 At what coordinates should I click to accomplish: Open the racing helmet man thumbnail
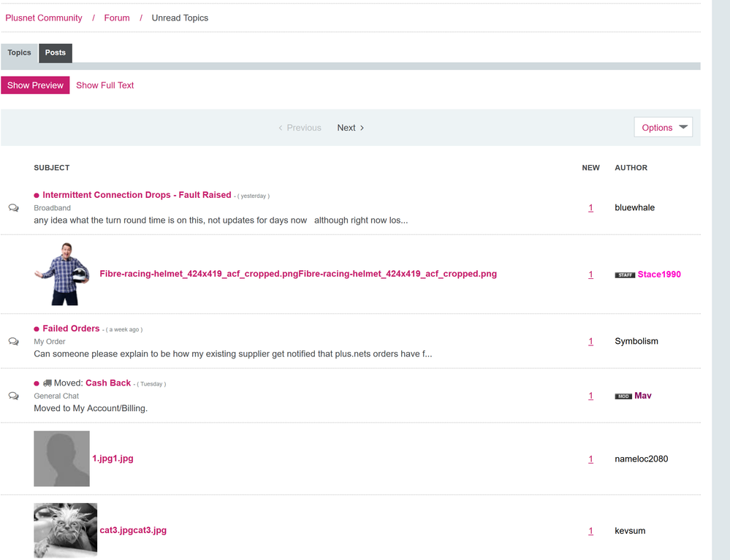(62, 274)
